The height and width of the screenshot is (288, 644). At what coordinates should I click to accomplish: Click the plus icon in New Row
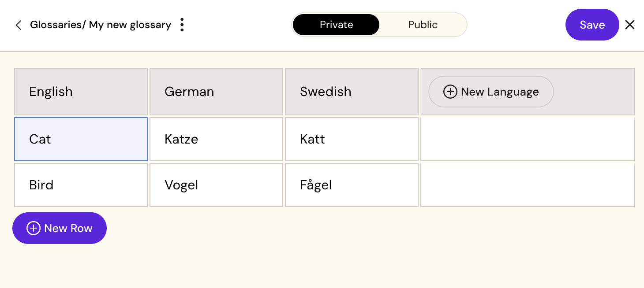pos(34,228)
